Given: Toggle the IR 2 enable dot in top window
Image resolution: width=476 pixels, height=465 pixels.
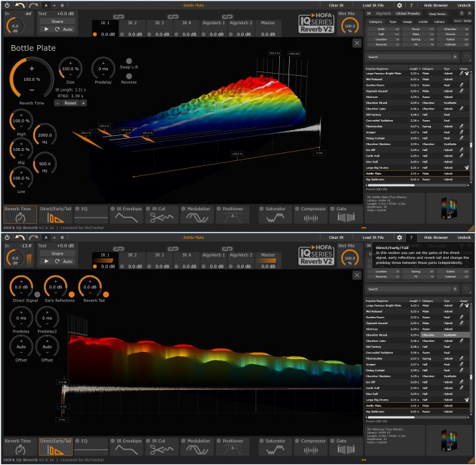Looking at the screenshot, I should pos(122,34).
